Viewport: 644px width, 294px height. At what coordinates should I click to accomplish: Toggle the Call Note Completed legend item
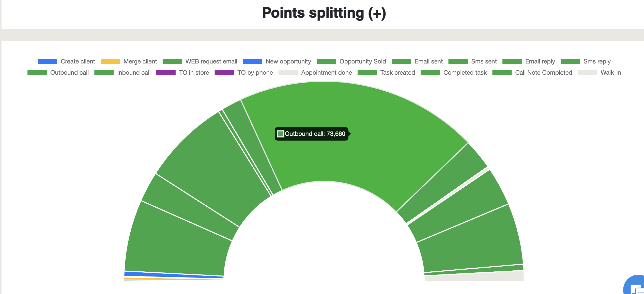[x=532, y=73]
